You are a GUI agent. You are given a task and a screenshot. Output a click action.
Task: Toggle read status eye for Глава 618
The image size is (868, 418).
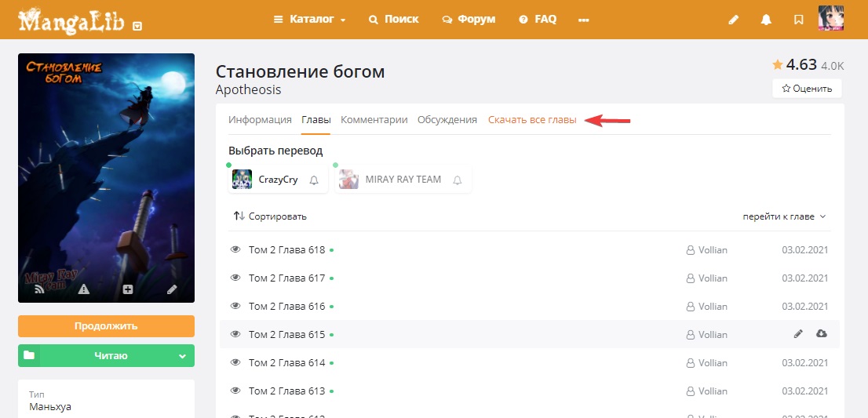(x=235, y=250)
